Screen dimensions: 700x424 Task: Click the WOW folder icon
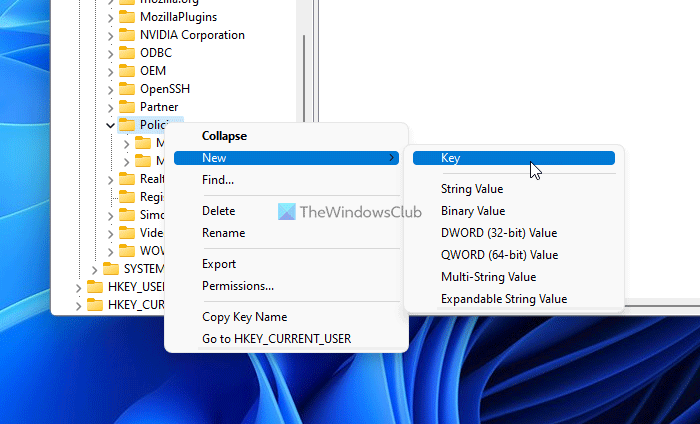click(127, 251)
